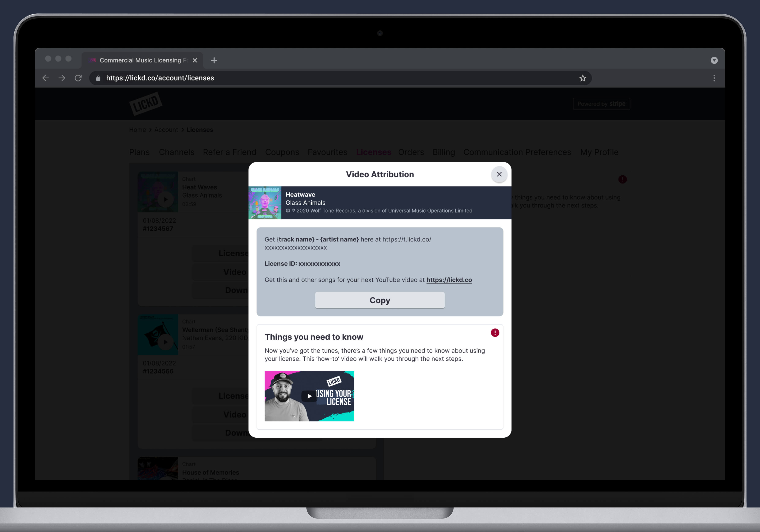Close the Video Attribution modal
The image size is (760, 532).
499,174
